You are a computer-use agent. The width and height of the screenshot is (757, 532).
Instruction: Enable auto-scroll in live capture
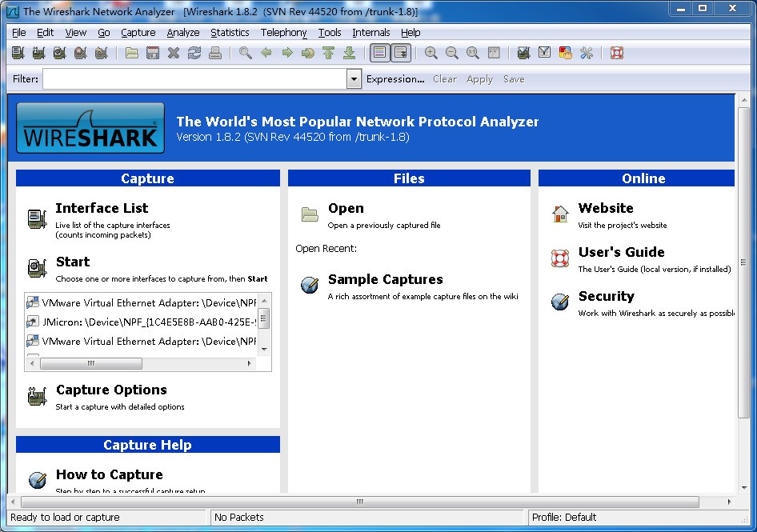[400, 52]
